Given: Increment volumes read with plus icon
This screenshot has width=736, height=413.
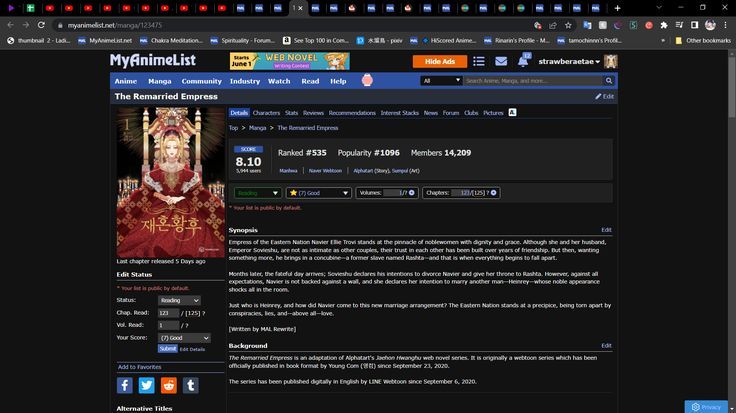Looking at the screenshot, I should point(412,193).
